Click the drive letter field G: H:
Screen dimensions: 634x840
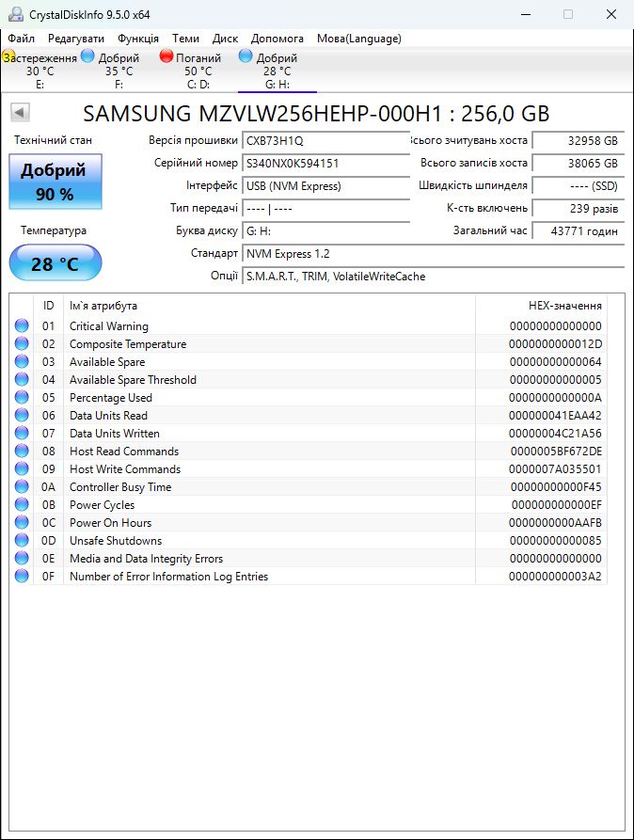point(325,231)
